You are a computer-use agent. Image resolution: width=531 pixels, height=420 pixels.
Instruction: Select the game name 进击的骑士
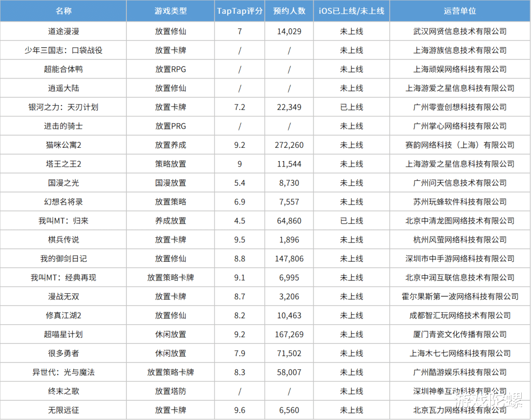(63, 126)
